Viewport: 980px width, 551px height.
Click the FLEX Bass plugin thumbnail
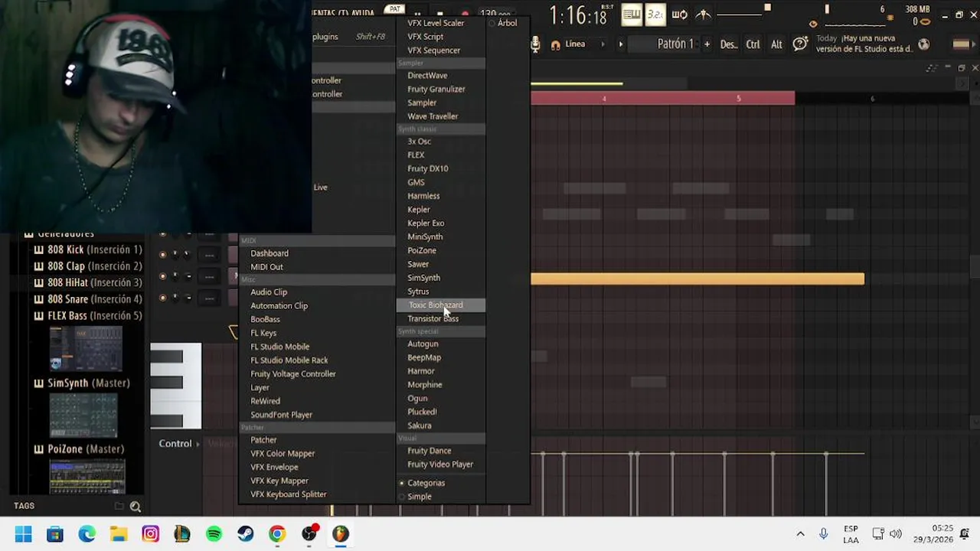click(x=86, y=349)
